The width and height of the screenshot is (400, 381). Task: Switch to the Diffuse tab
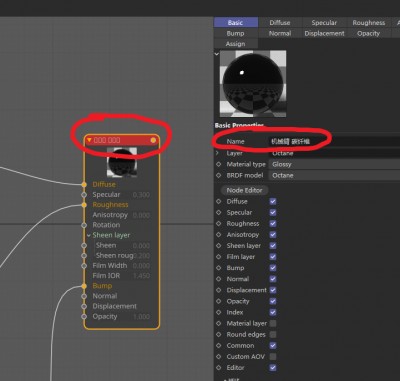pyautogui.click(x=280, y=23)
